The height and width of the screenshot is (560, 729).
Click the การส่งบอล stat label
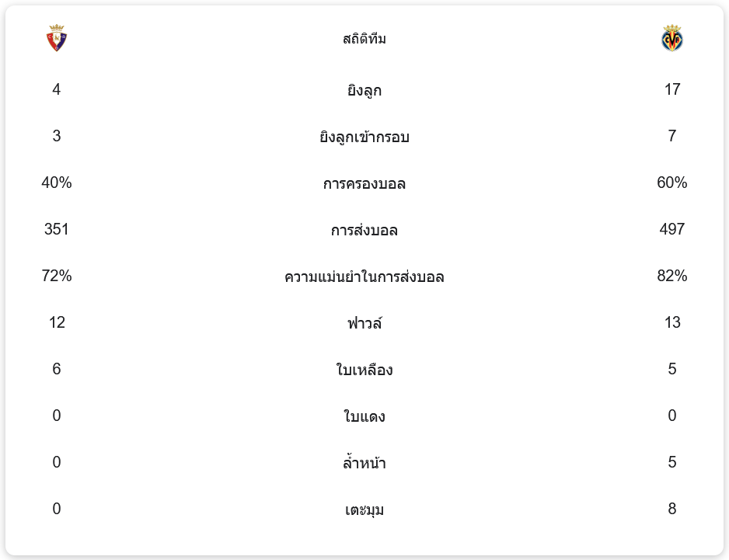(364, 231)
